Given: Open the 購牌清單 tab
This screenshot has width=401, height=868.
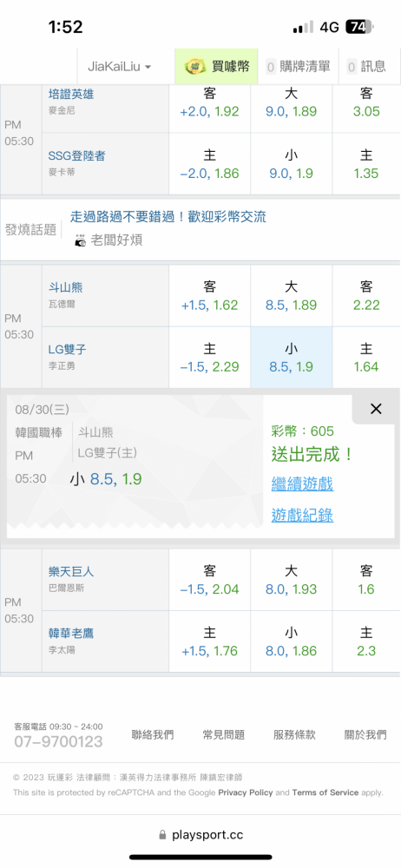Looking at the screenshot, I should click(x=299, y=67).
